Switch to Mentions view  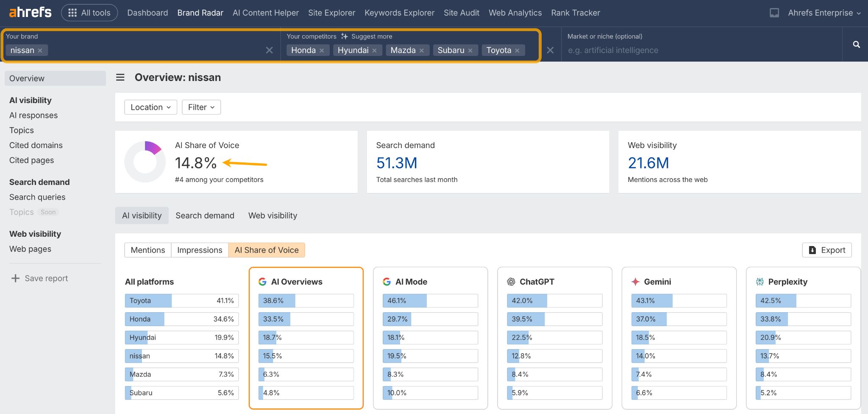[147, 250]
